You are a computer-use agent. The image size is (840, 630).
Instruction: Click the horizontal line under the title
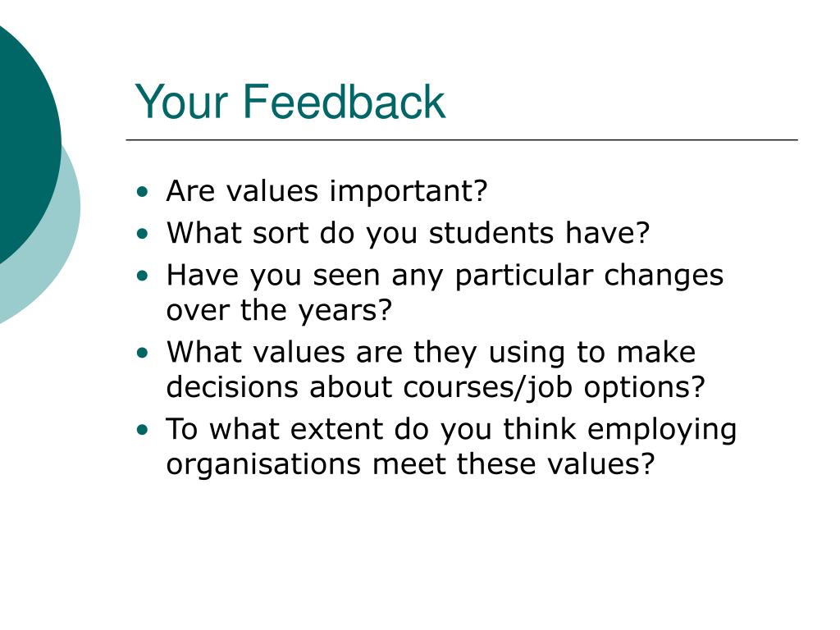(462, 139)
